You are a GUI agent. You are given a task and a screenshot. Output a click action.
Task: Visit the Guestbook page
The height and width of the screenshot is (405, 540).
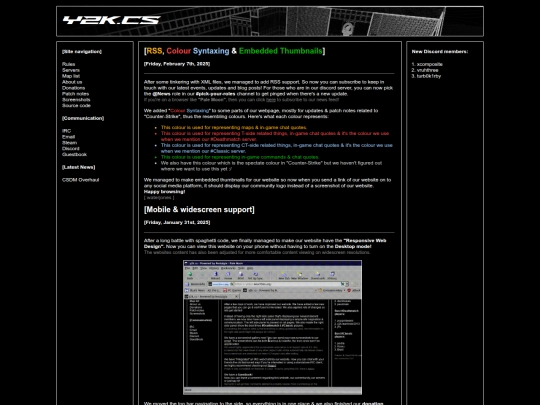(x=74, y=154)
